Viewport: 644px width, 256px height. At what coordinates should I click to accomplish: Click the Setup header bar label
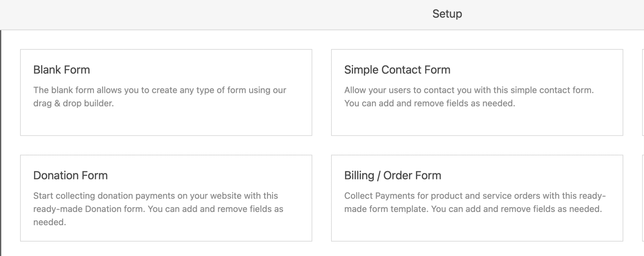coord(447,14)
